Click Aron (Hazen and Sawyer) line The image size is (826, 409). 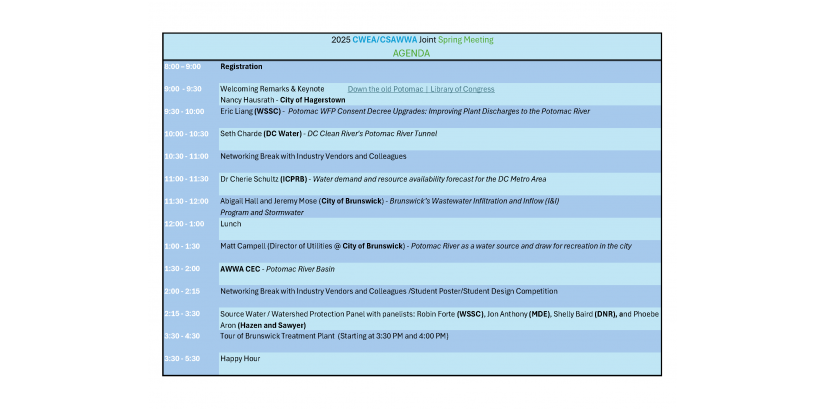point(263,325)
